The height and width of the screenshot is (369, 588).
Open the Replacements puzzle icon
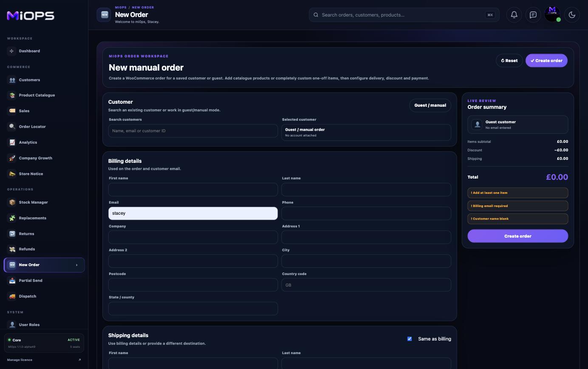[12, 218]
